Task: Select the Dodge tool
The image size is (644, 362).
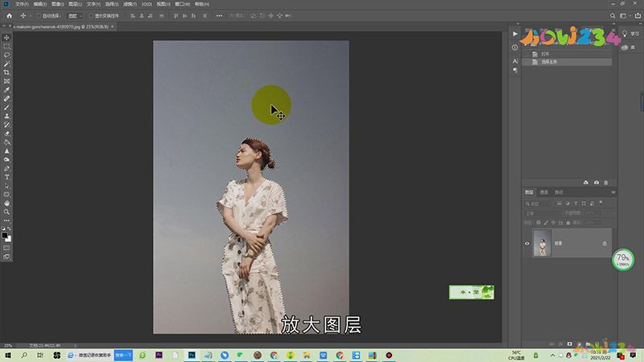Action: (6, 159)
